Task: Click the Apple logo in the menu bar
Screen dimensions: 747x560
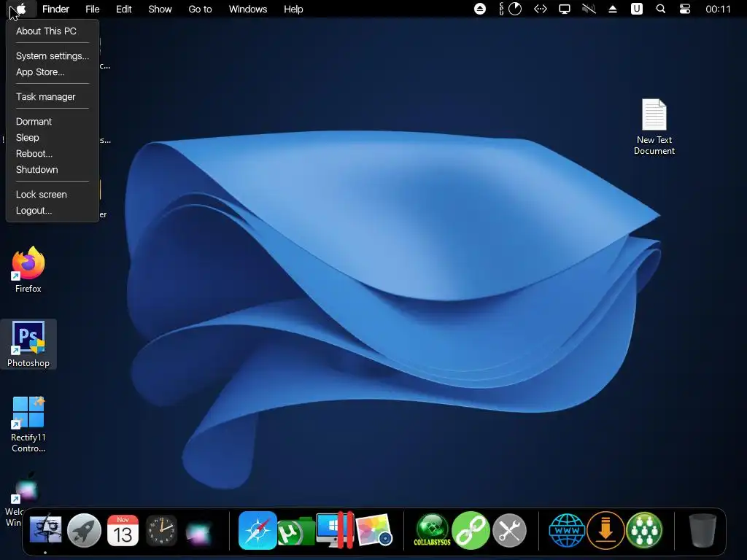Action: [x=20, y=9]
